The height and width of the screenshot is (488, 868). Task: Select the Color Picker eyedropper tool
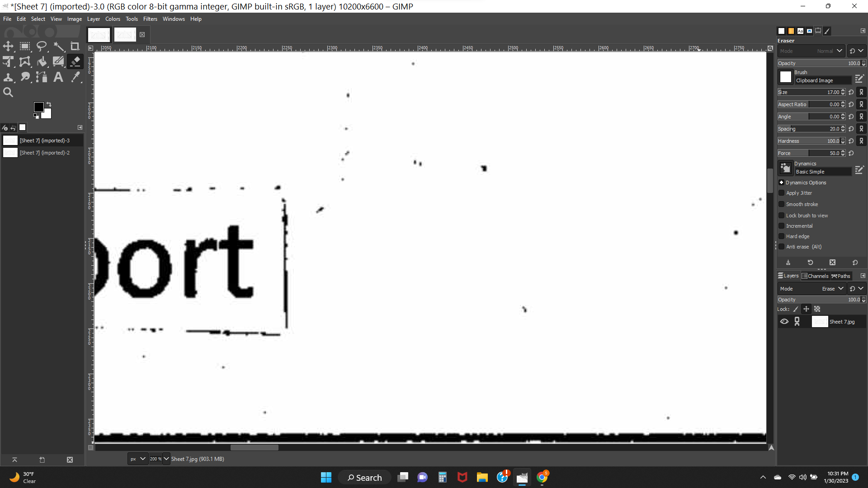coord(75,77)
